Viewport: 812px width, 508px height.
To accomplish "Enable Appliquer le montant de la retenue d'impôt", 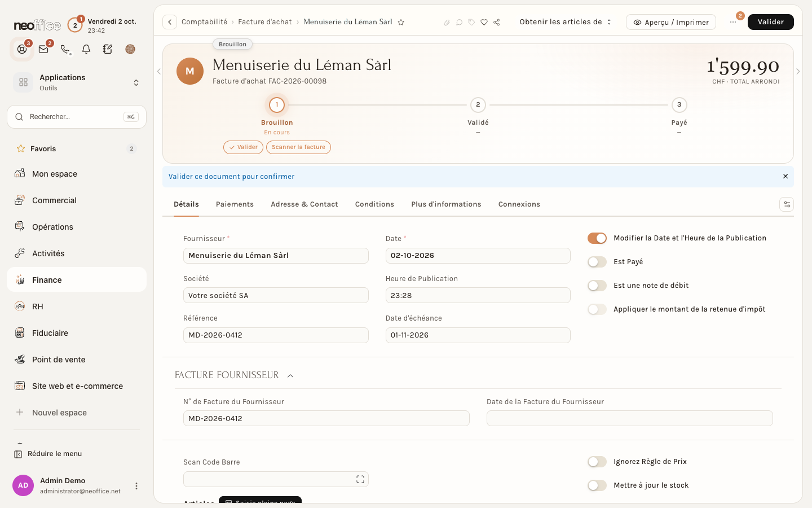I will pyautogui.click(x=597, y=309).
